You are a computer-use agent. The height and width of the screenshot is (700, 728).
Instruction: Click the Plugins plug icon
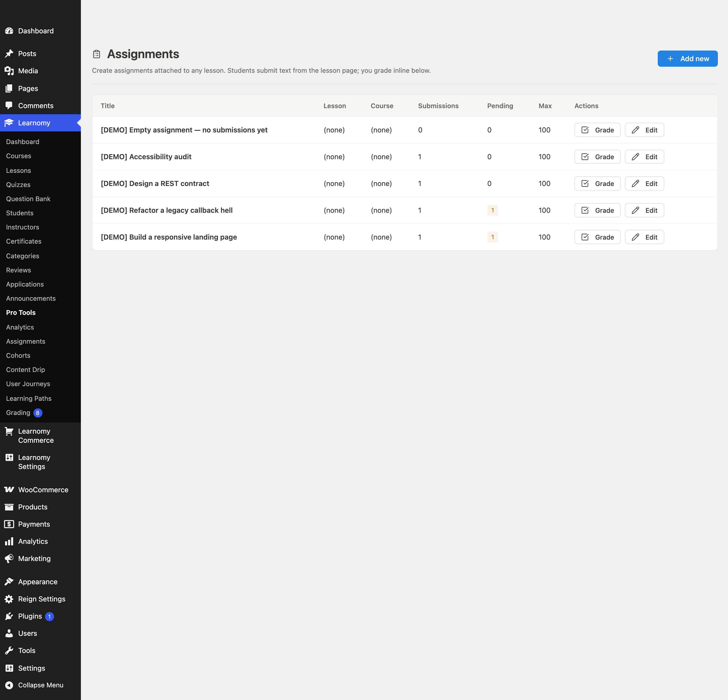click(x=9, y=616)
